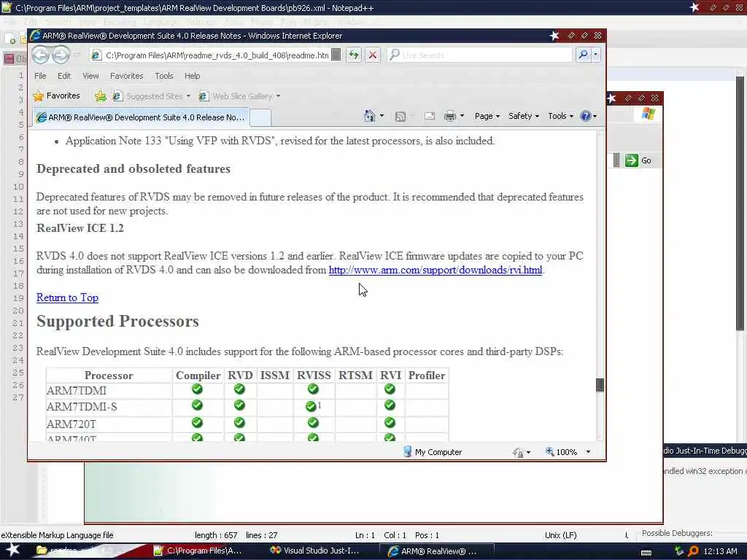Click the taskbar clock 12:13 AM

[720, 551]
